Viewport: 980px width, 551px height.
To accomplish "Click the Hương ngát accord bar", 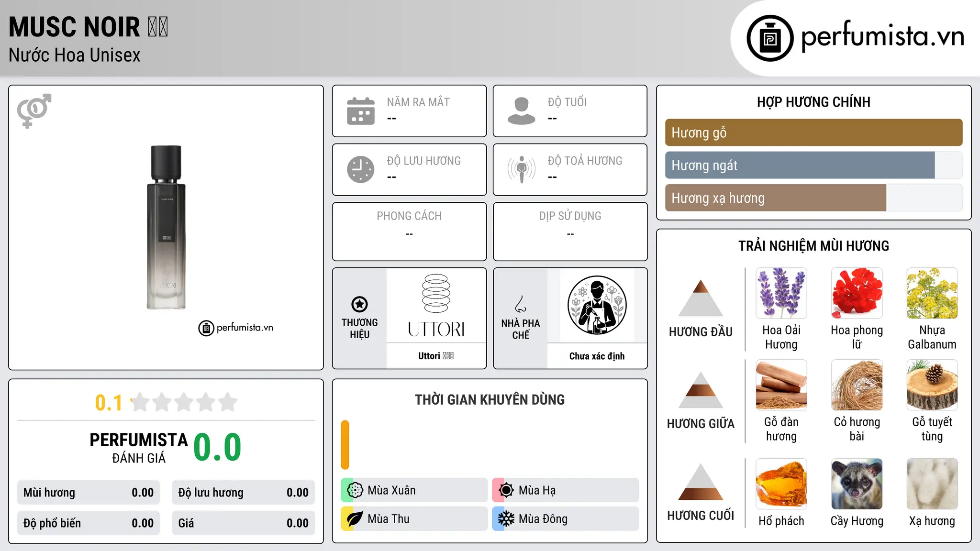I will tap(813, 165).
